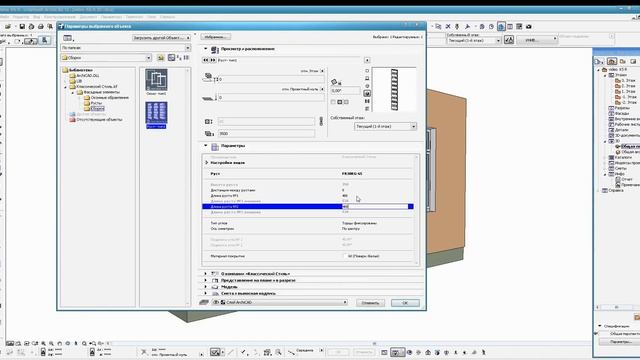Select the 3D preview mode icon beside preview
640x360 pixels.
[367, 93]
